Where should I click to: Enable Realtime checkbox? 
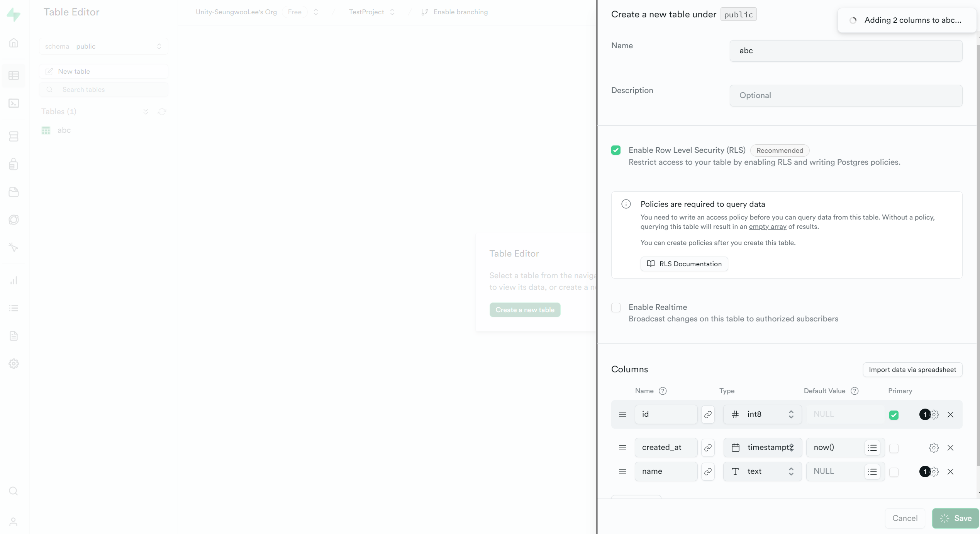coord(616,308)
